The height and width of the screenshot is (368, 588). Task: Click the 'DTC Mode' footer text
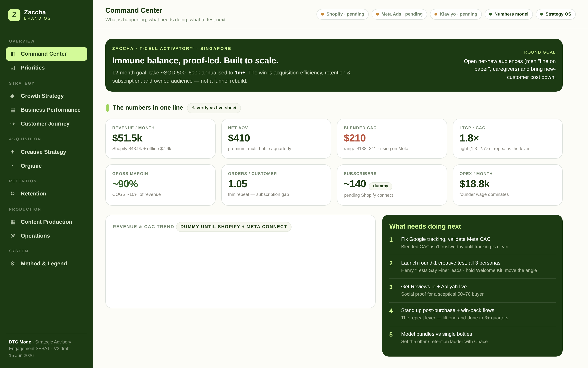pyautogui.click(x=20, y=342)
